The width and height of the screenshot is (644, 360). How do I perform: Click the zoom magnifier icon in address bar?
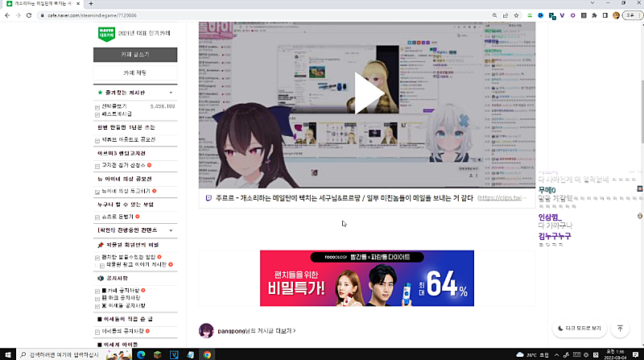(x=494, y=15)
